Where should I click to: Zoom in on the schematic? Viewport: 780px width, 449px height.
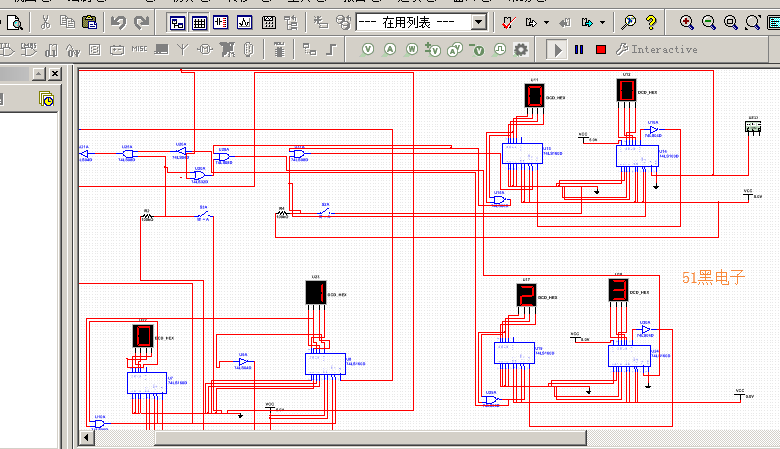686,22
